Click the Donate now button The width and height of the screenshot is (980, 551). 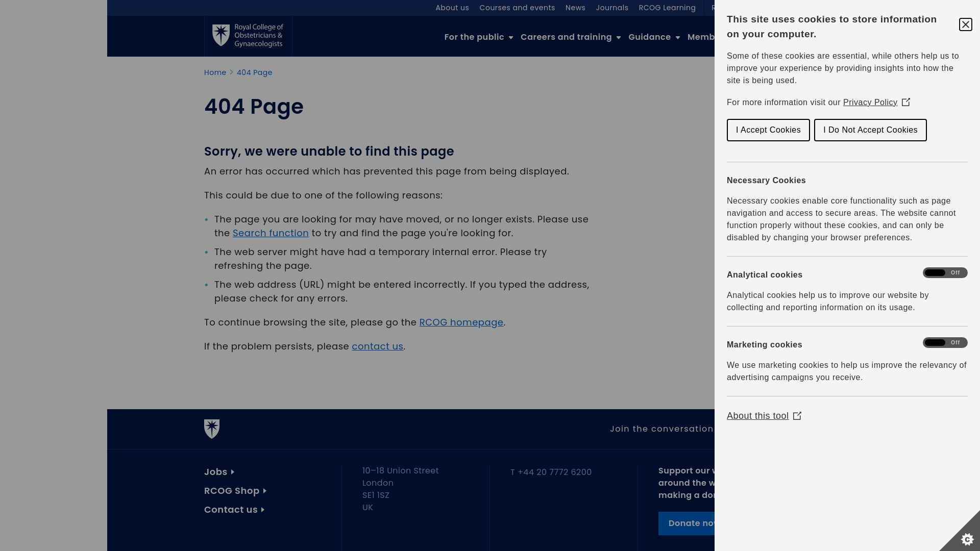point(687,523)
